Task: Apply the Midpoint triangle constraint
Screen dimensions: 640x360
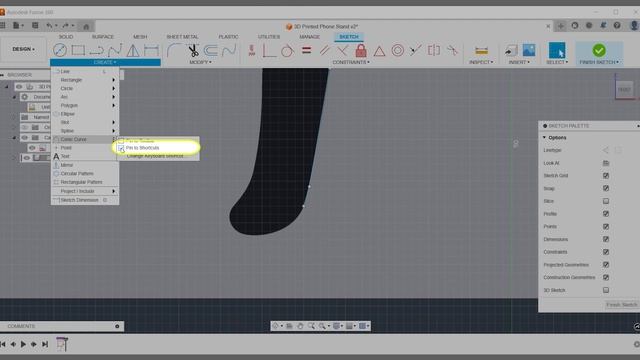Action: [x=379, y=51]
